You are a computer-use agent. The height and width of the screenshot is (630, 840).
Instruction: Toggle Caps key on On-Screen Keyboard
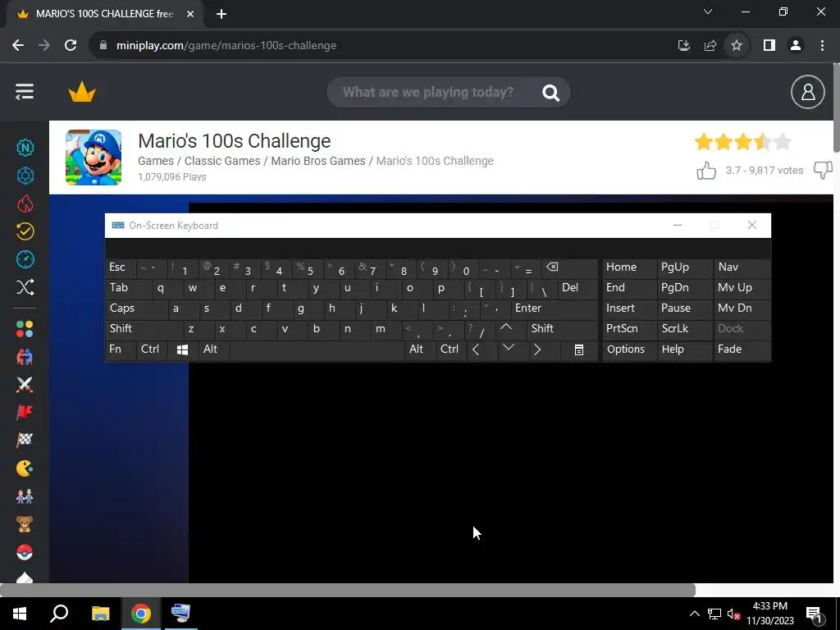(x=136, y=308)
